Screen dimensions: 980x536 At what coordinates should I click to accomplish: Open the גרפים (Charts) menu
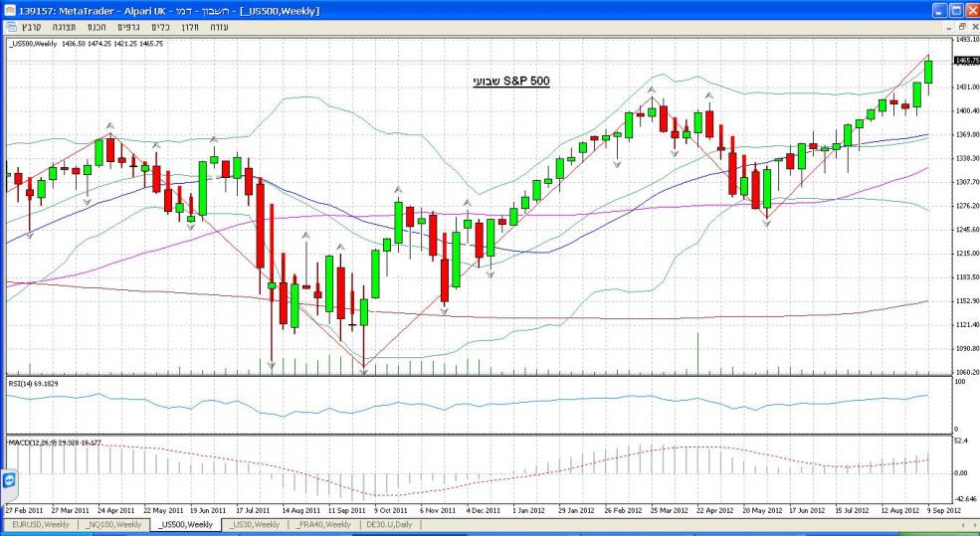click(x=129, y=27)
